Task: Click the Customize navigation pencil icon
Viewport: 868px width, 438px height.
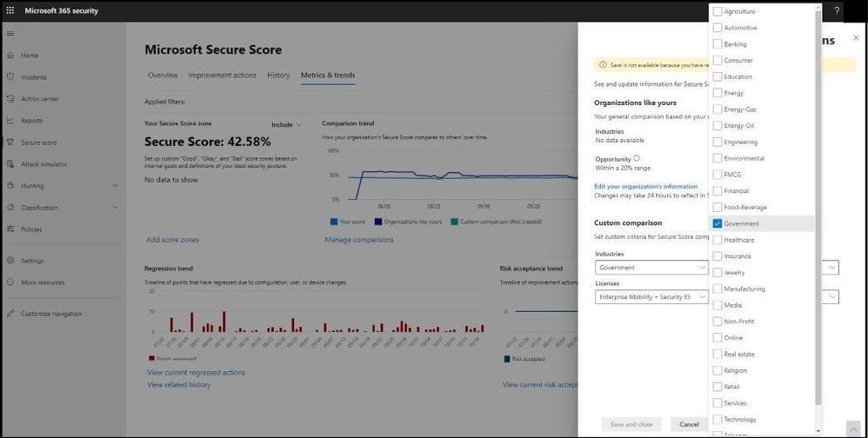Action: pyautogui.click(x=10, y=314)
